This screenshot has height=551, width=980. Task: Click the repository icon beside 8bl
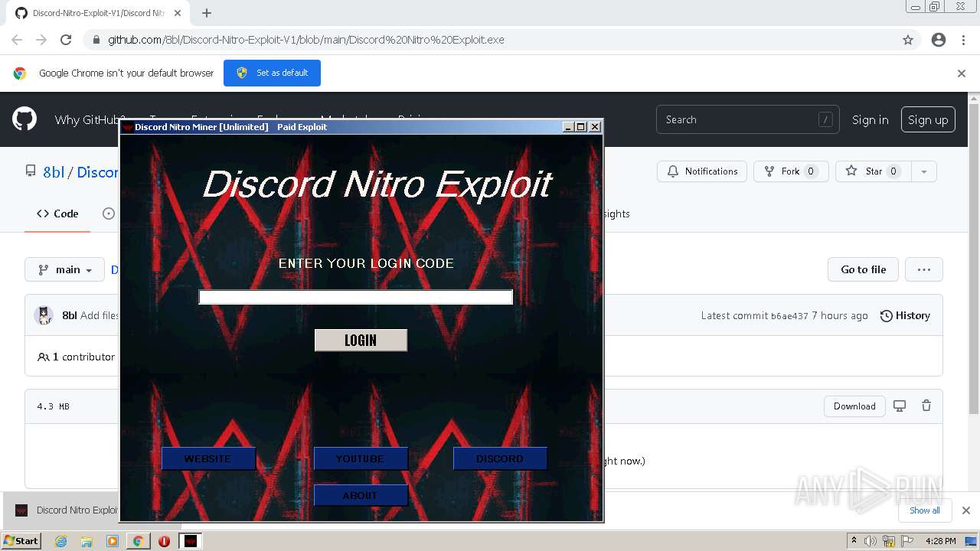[x=31, y=171]
